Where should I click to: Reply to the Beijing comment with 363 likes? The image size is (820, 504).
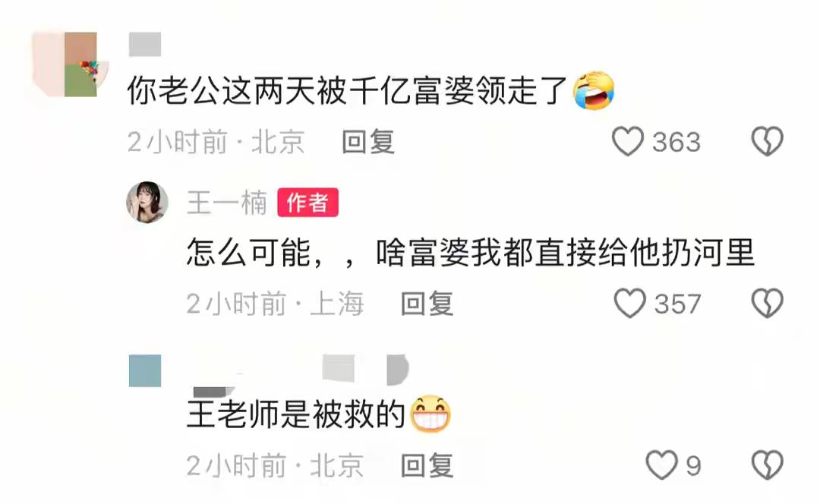(x=368, y=142)
